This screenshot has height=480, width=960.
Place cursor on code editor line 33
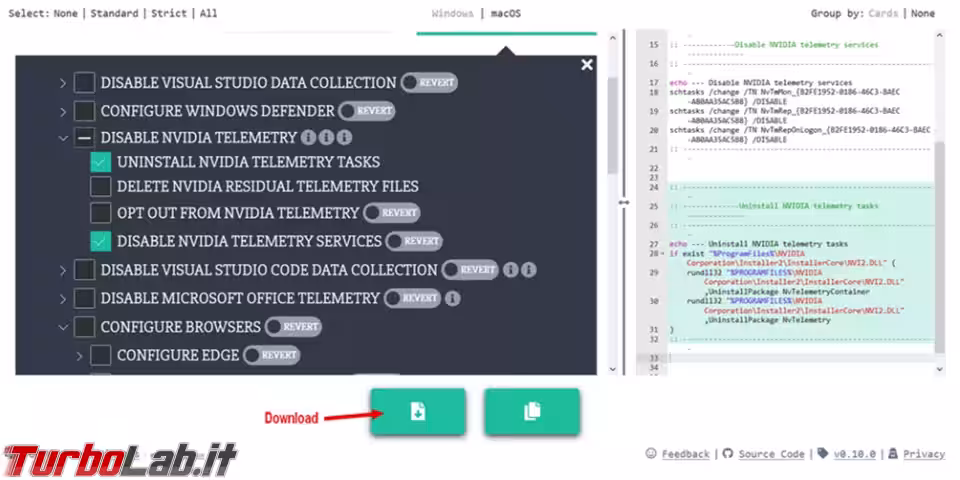(800, 358)
